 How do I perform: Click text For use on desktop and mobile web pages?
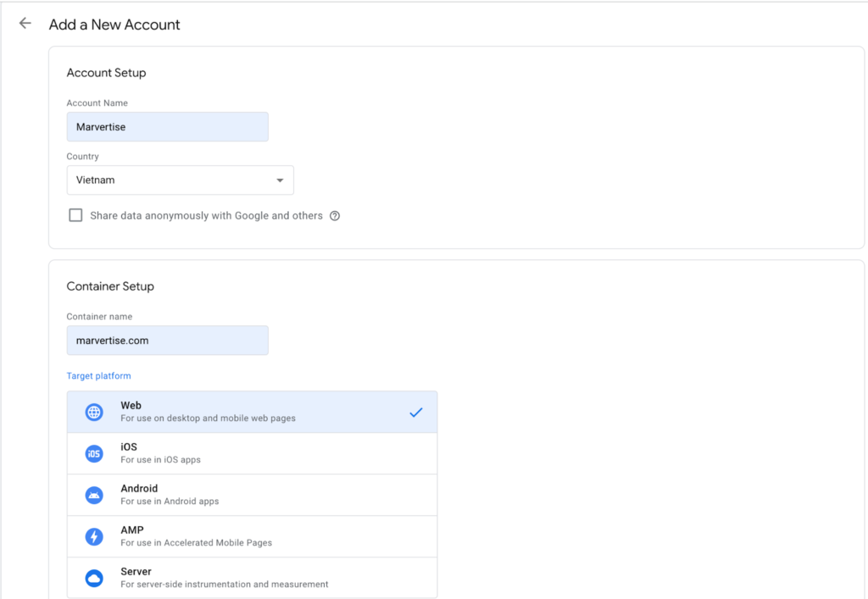click(x=209, y=419)
